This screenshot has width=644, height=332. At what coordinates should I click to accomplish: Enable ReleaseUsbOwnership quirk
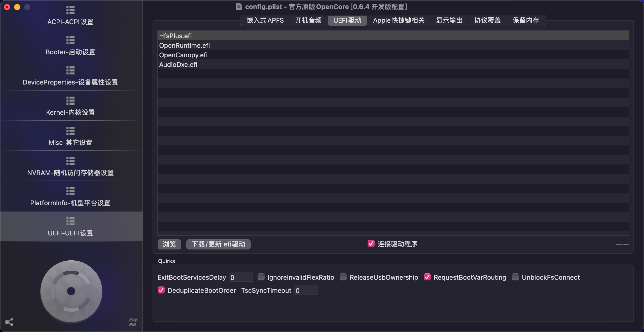click(x=343, y=277)
